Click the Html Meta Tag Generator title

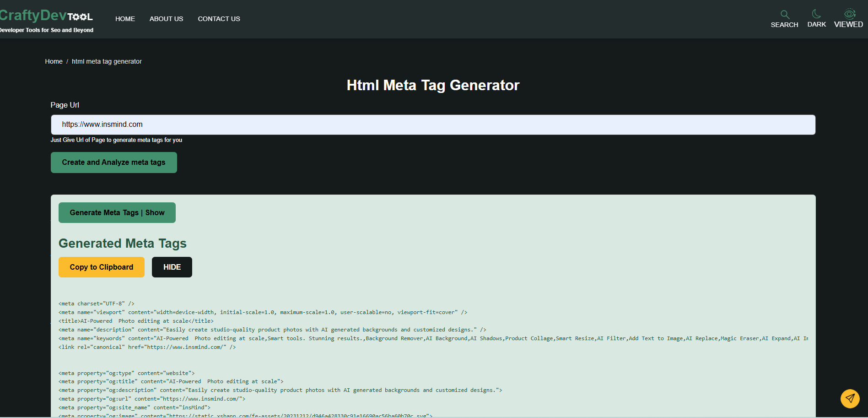pyautogui.click(x=433, y=85)
